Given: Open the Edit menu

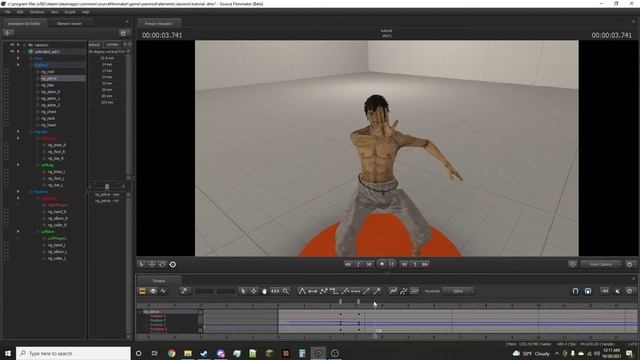Looking at the screenshot, I should 20,12.
